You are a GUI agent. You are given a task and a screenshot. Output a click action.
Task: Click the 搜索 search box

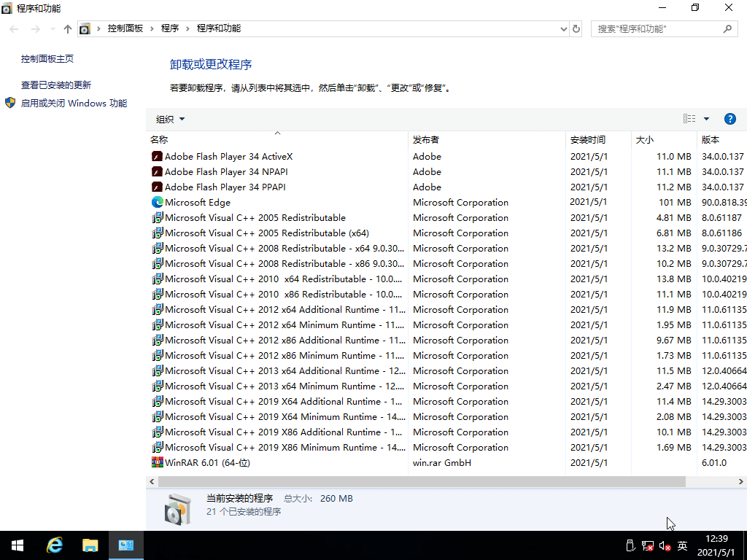[x=657, y=28]
